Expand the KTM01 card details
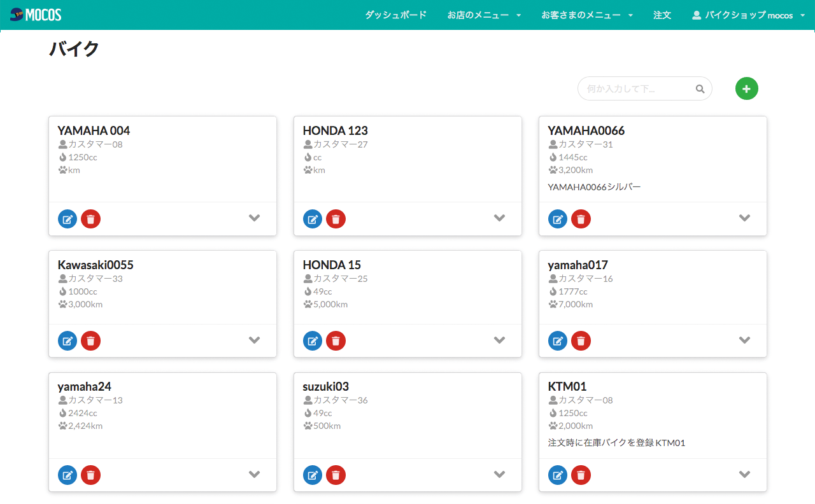This screenshot has width=815, height=504. pos(745,474)
